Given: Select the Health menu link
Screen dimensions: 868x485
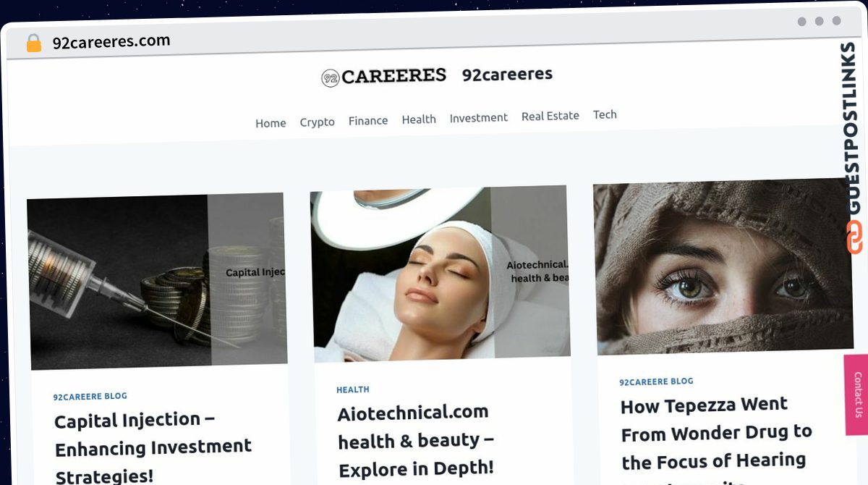Looking at the screenshot, I should [419, 119].
